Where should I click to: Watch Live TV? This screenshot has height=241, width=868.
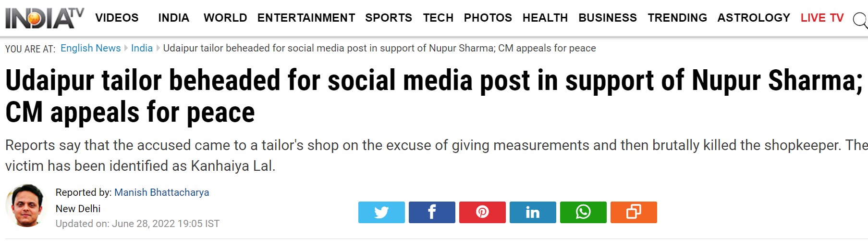tap(822, 18)
